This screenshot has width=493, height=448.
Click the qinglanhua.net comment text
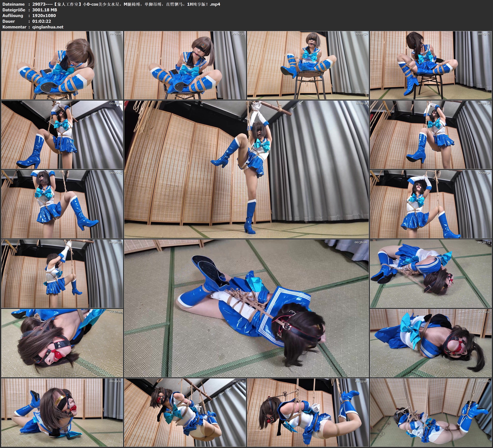pos(48,27)
